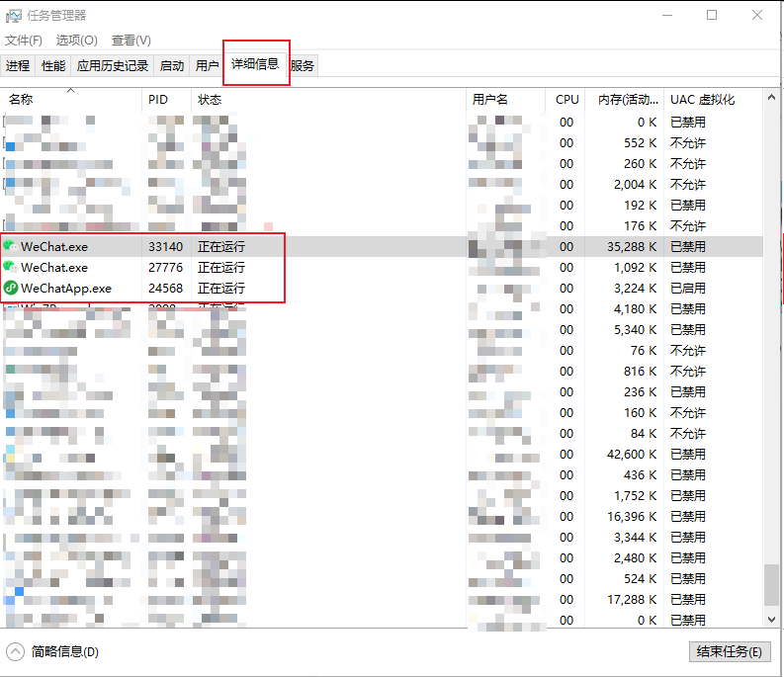Switch to the 应用历史记录 tab
This screenshot has width=784, height=677.
[x=113, y=65]
